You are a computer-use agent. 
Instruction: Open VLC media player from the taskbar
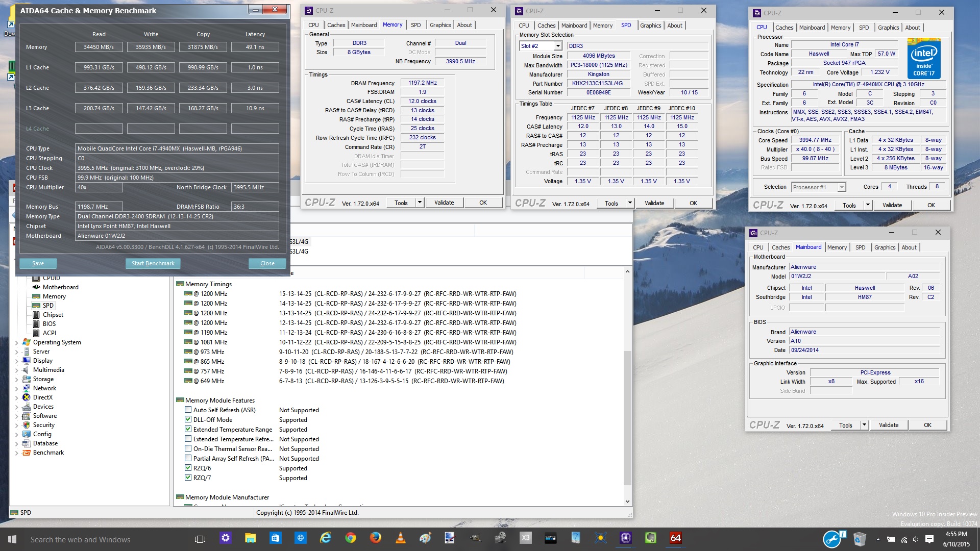coord(400,538)
